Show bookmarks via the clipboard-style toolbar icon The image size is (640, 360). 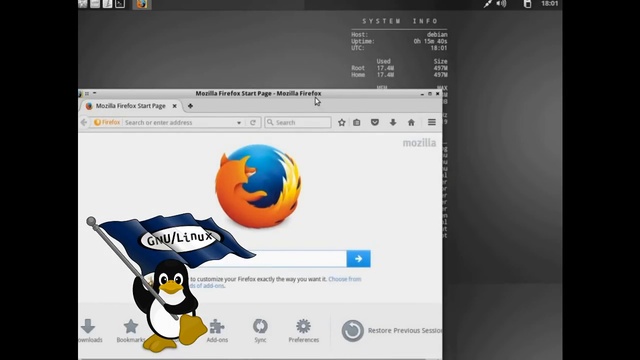coord(357,122)
